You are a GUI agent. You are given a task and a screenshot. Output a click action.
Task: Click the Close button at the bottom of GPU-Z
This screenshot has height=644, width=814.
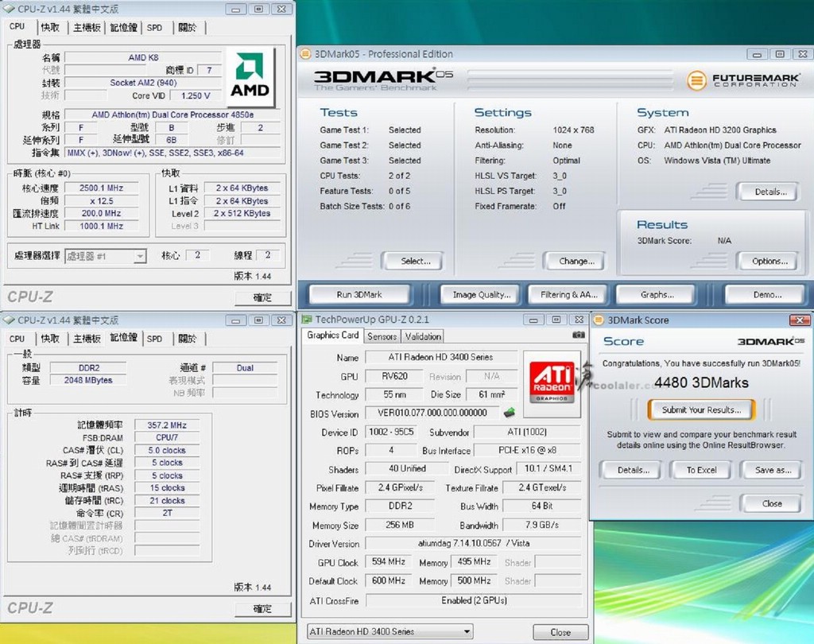(x=560, y=632)
